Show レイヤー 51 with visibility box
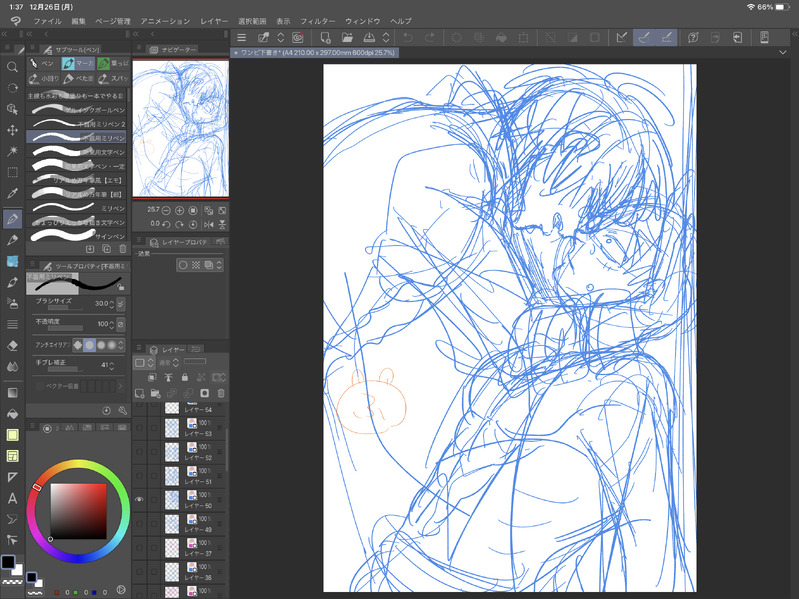The width and height of the screenshot is (799, 599). [x=139, y=476]
